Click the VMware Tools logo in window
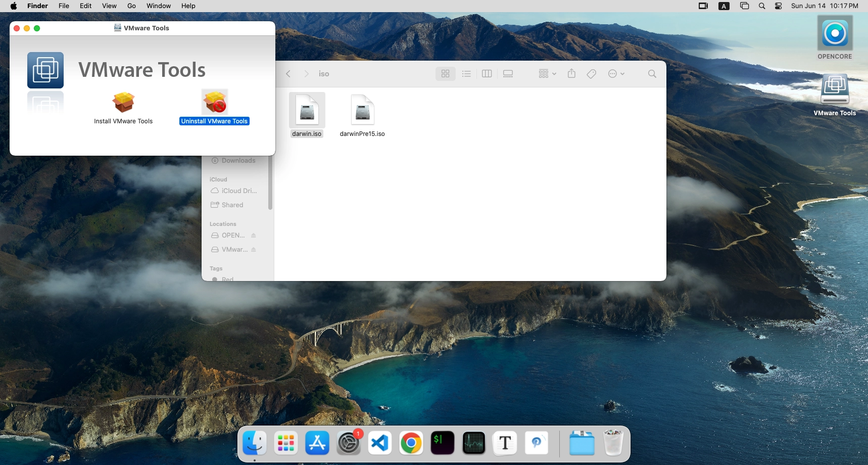Viewport: 868px width, 465px height. [45, 70]
